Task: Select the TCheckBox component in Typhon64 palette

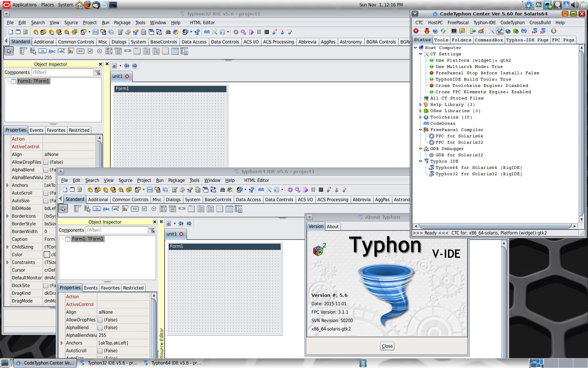Action: point(144,209)
